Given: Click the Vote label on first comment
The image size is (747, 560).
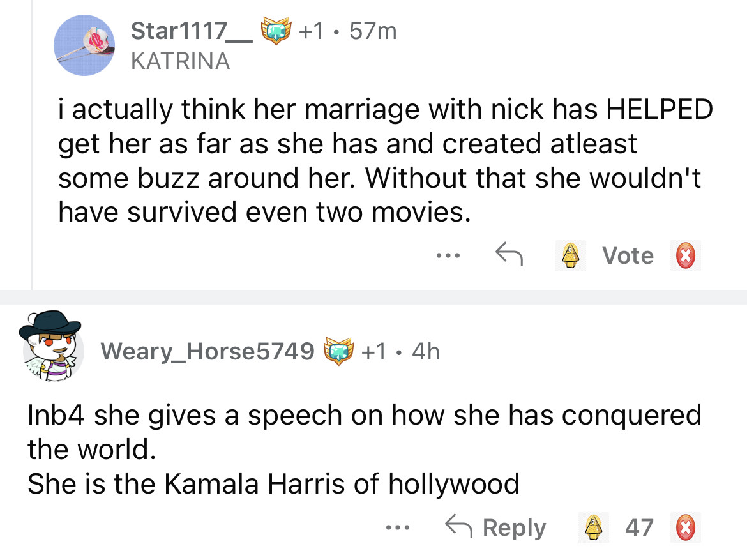Looking at the screenshot, I should pyautogui.click(x=628, y=255).
